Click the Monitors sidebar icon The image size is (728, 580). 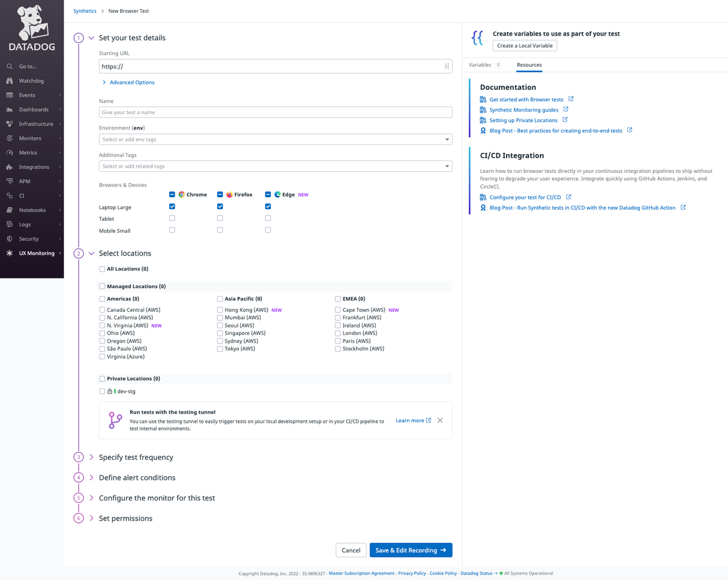(9, 138)
